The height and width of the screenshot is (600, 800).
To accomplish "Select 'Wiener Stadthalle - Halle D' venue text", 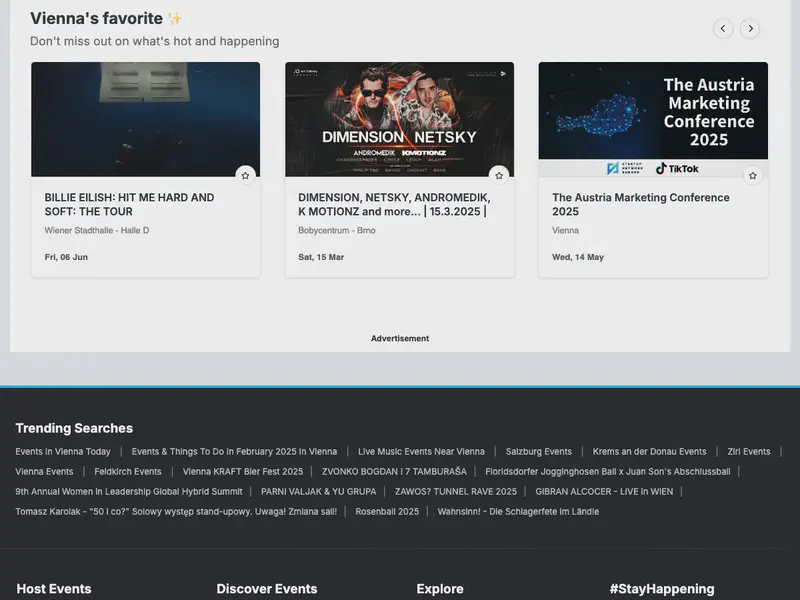I will 97,231.
